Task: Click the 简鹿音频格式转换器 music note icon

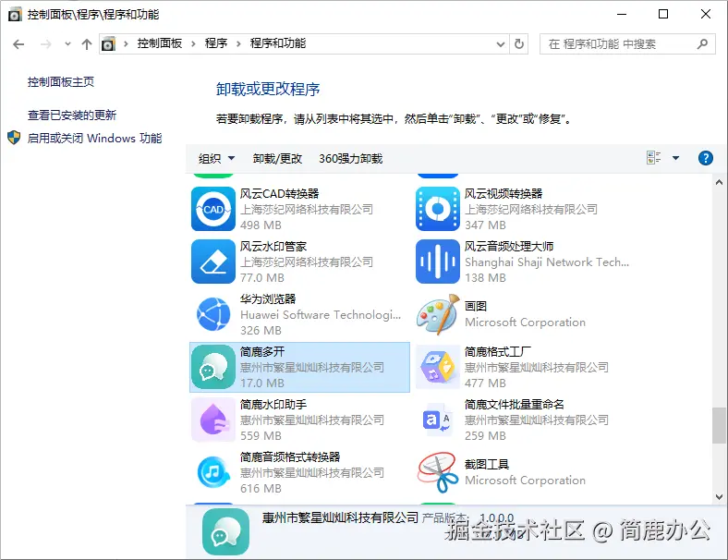Action: [x=213, y=472]
